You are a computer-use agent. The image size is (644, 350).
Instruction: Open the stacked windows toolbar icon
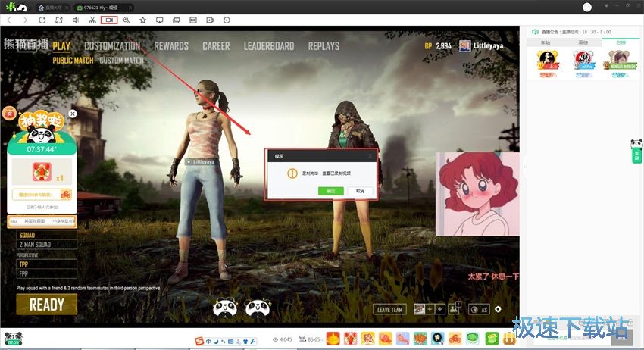(x=177, y=20)
